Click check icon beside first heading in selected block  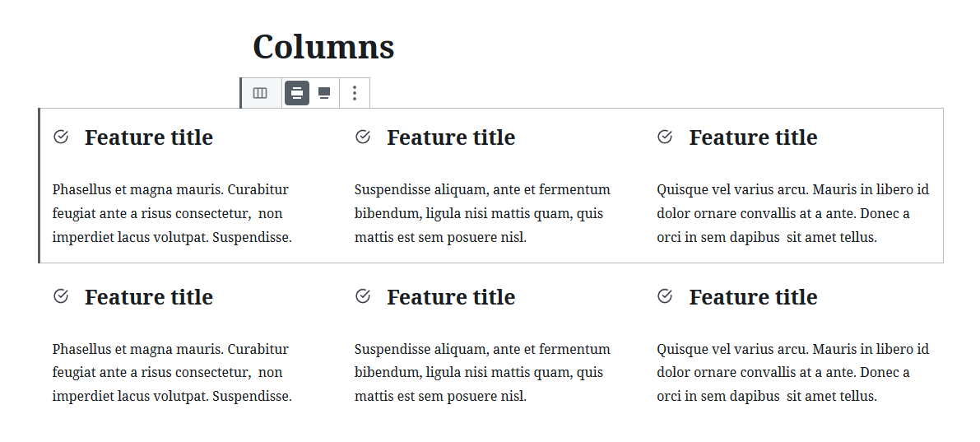click(61, 137)
